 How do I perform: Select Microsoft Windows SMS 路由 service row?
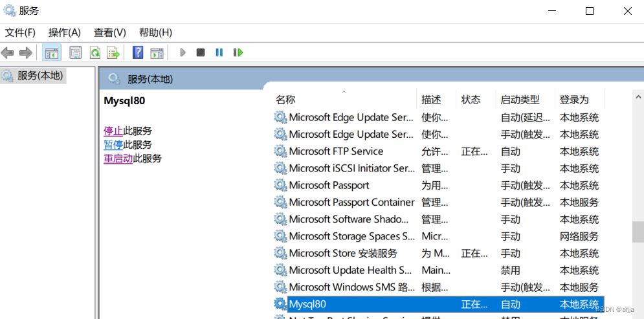[x=438, y=287]
